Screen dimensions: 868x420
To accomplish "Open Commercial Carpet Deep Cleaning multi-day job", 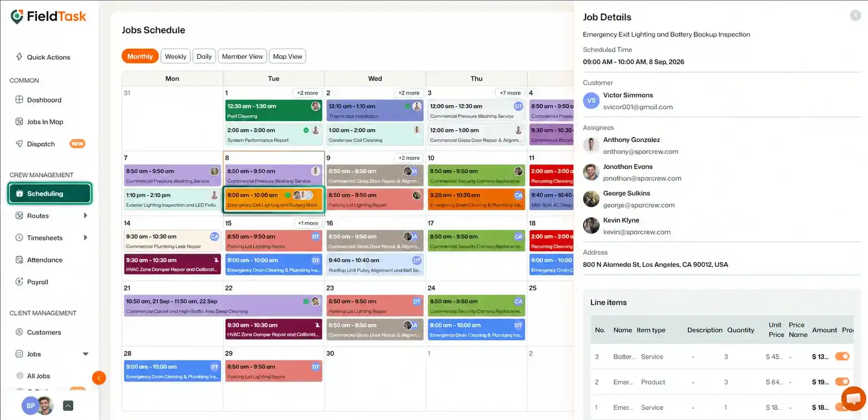I will [x=223, y=306].
